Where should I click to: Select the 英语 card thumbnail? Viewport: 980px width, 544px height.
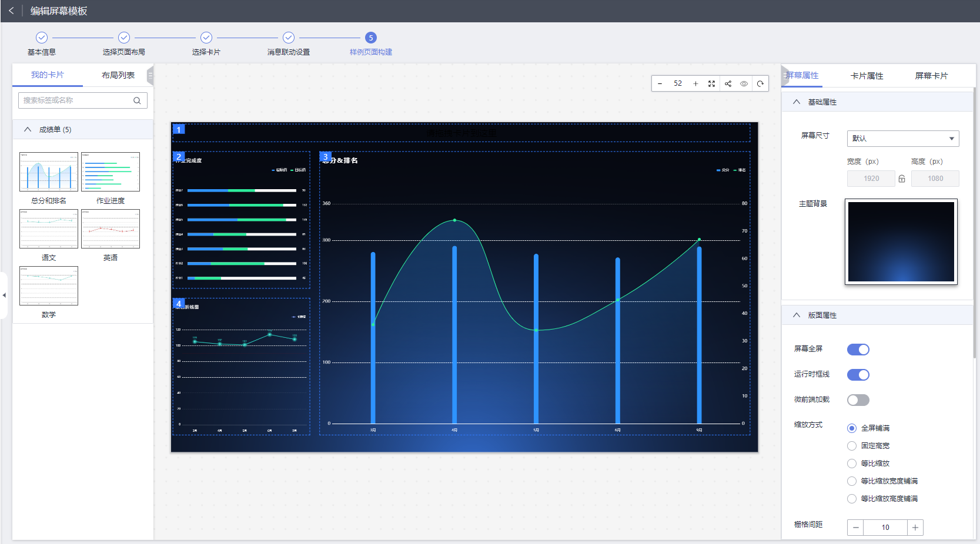[x=111, y=229]
